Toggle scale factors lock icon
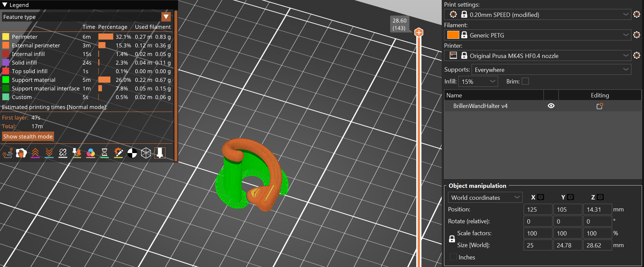 coord(452,239)
